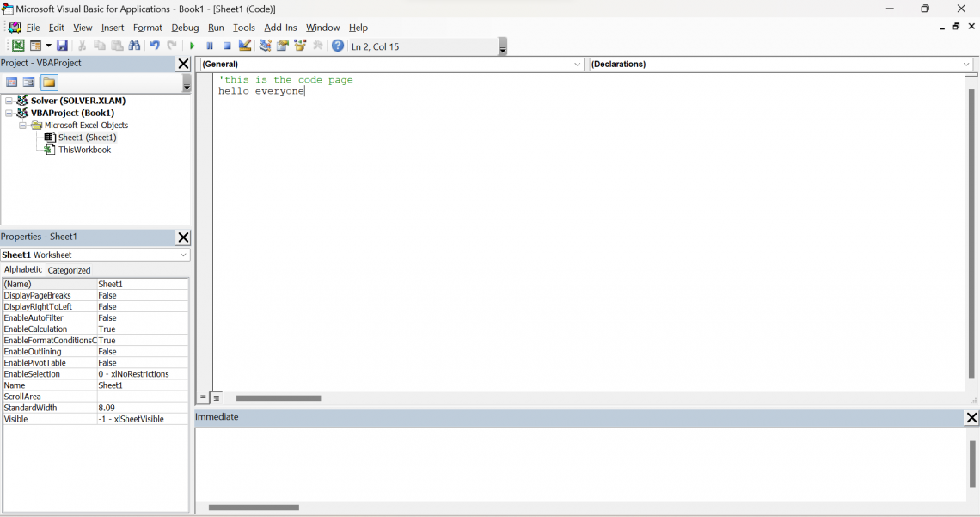
Task: Toggle Folders view in the Project panel
Action: pyautogui.click(x=49, y=83)
